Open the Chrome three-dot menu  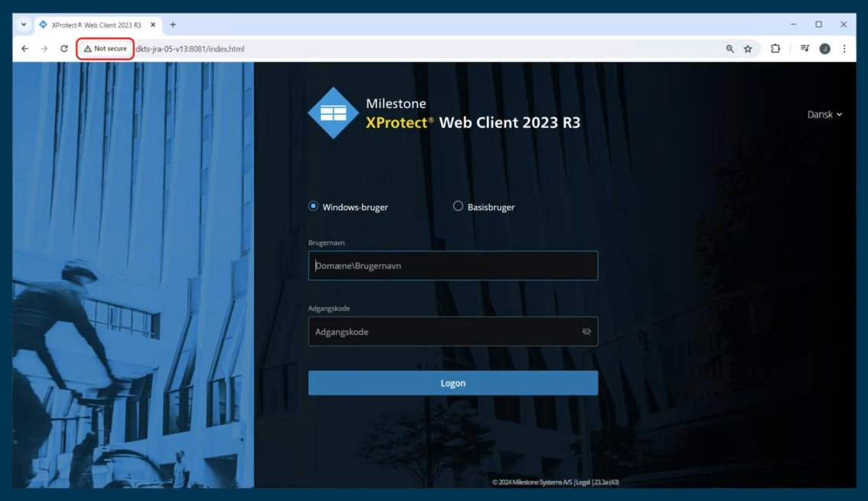[x=844, y=49]
